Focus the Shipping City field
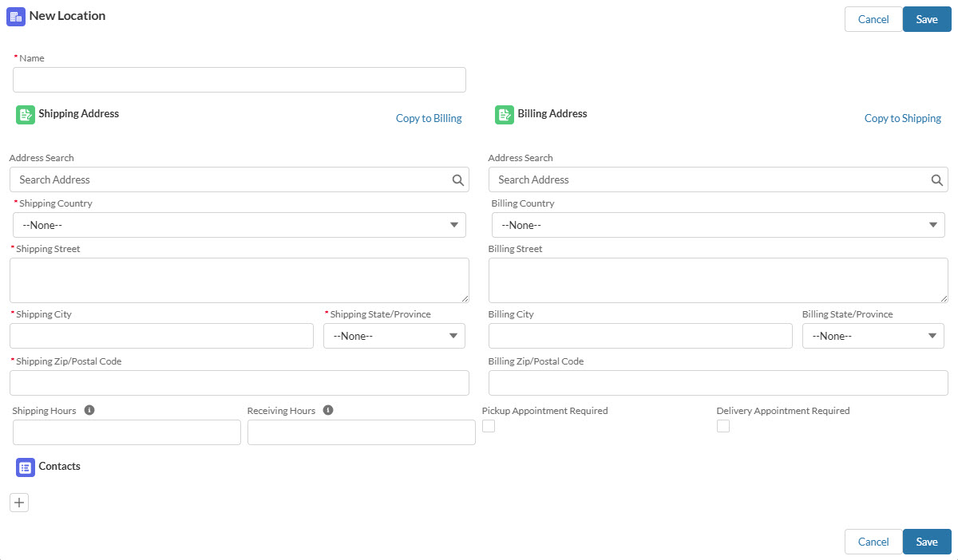The height and width of the screenshot is (560, 958). (161, 336)
